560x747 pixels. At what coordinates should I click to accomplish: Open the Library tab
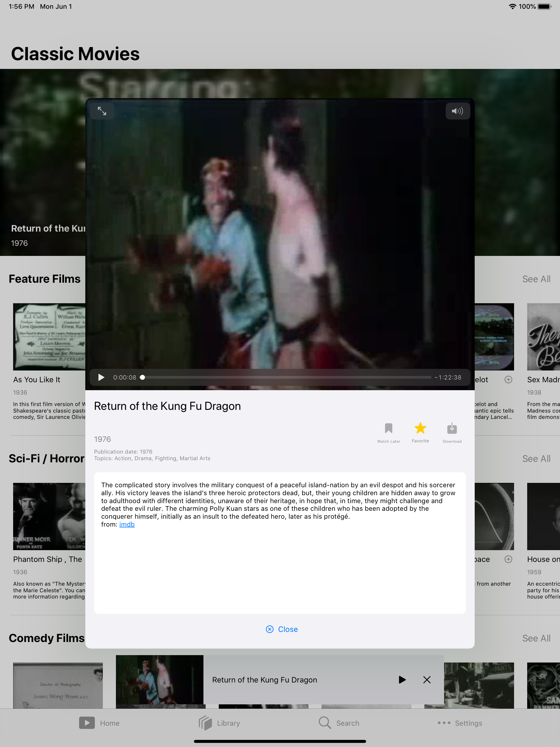tap(219, 723)
